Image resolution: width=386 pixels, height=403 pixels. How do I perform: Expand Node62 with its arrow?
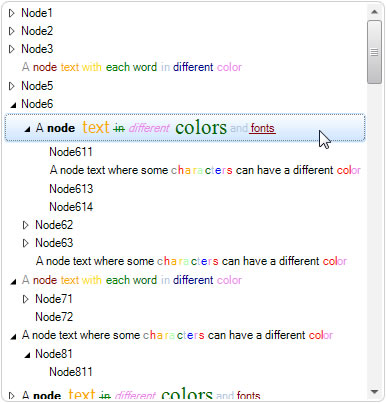pos(26,225)
